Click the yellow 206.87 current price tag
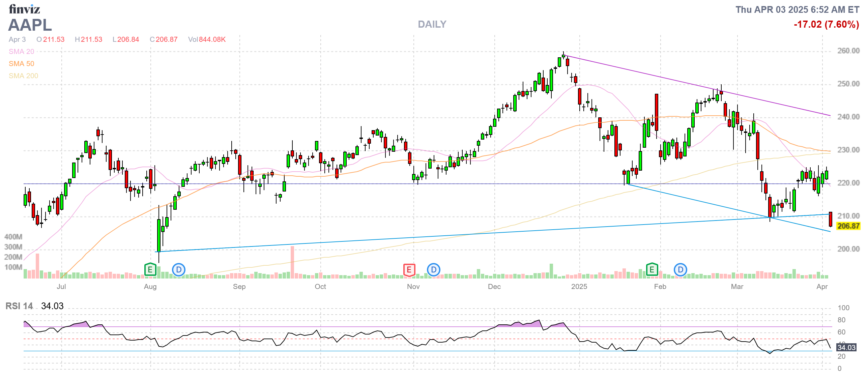This screenshot has width=868, height=379. coord(848,226)
